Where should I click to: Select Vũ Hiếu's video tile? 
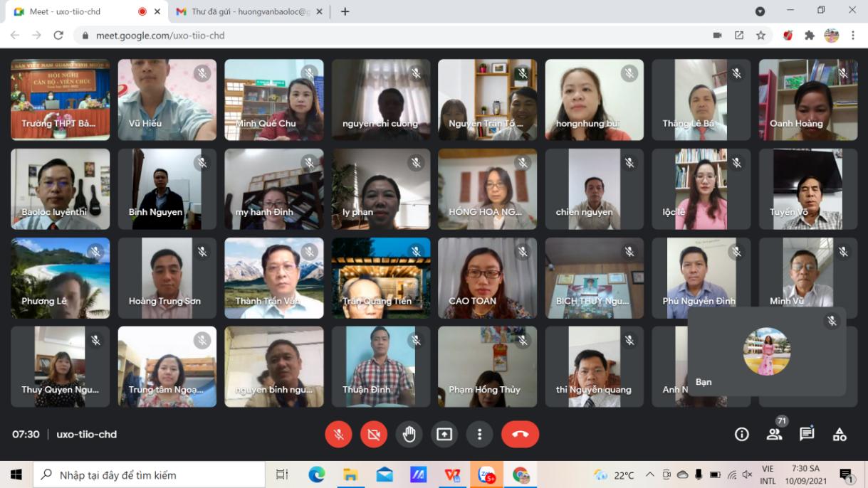tap(167, 100)
